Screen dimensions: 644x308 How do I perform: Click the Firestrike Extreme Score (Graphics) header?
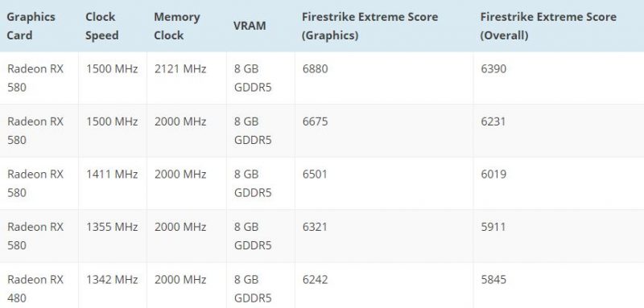(370, 26)
